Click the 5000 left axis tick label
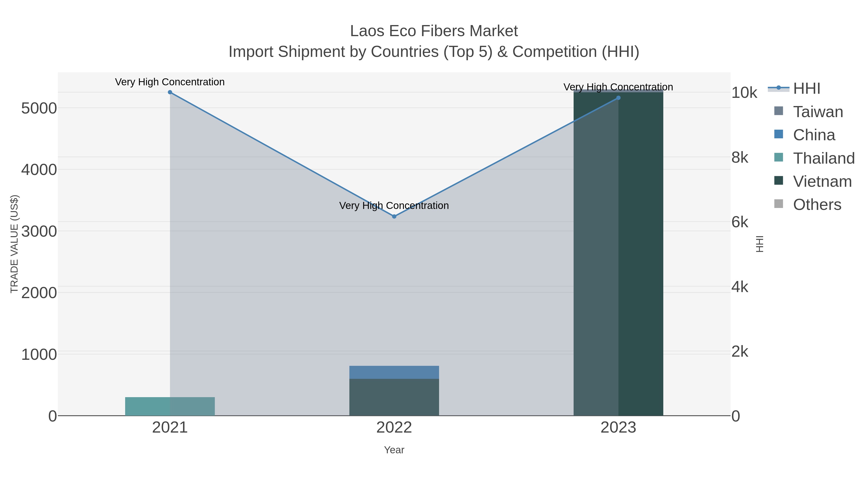The height and width of the screenshot is (488, 868). [39, 108]
